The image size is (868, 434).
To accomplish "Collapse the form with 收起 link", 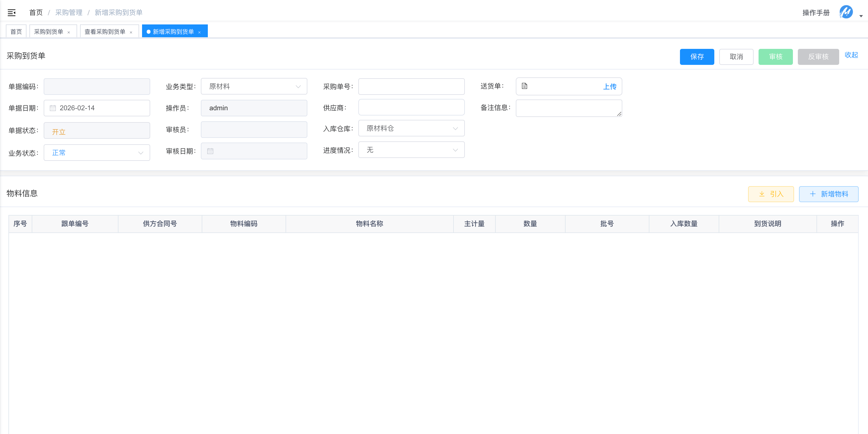I will (851, 55).
